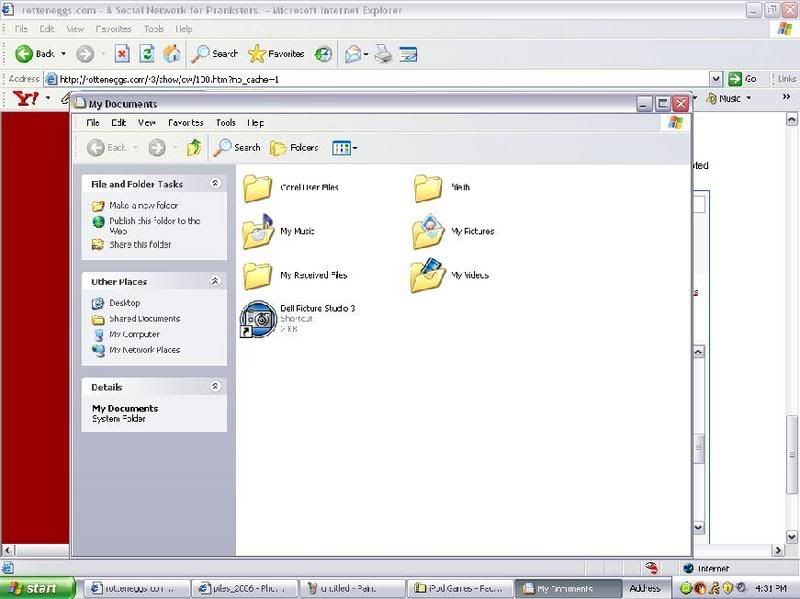Select the My Received Files folder
This screenshot has width=800, height=599.
[295, 276]
